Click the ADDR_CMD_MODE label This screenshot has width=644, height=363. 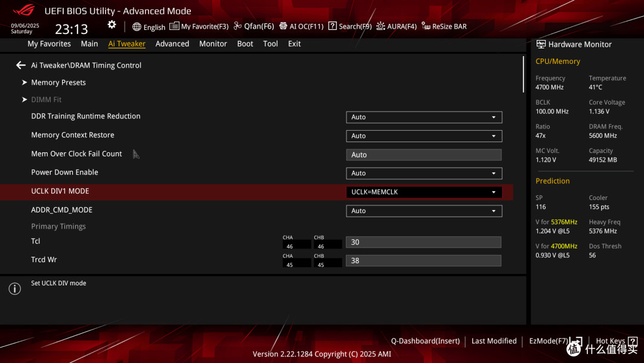pyautogui.click(x=61, y=210)
